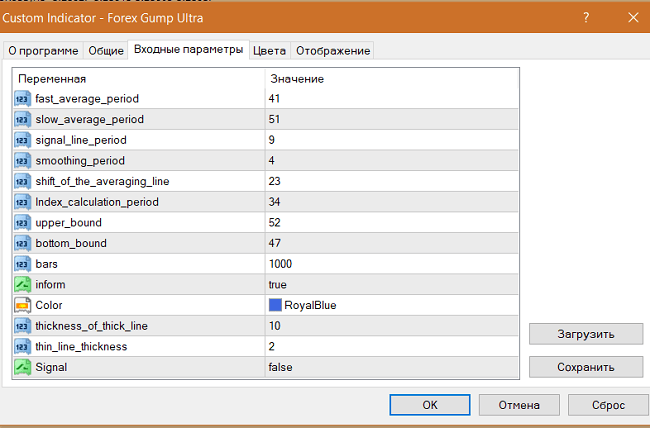The height and width of the screenshot is (428, 650).
Task: Select the inform value true
Action: pyautogui.click(x=277, y=285)
